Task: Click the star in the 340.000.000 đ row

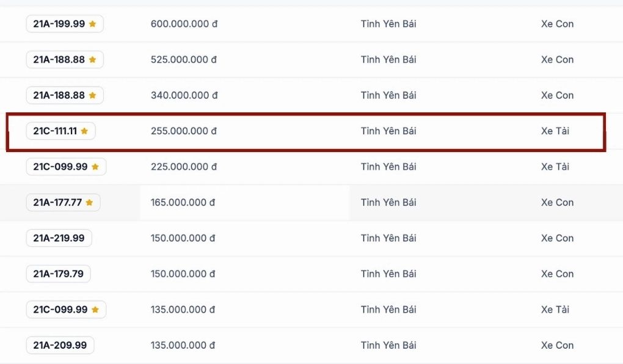Action: (x=93, y=95)
